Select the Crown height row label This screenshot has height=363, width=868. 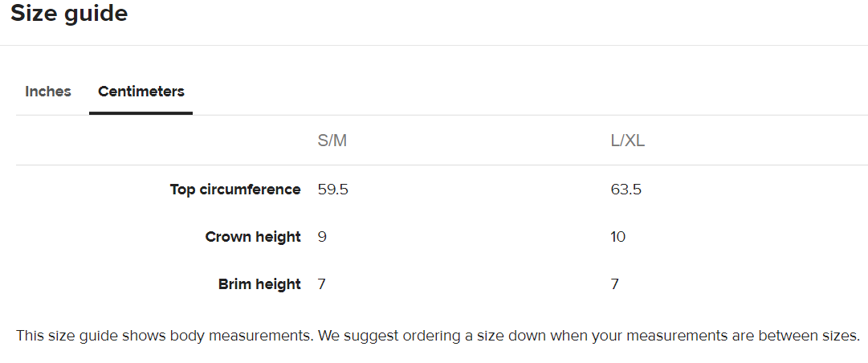[x=253, y=237]
